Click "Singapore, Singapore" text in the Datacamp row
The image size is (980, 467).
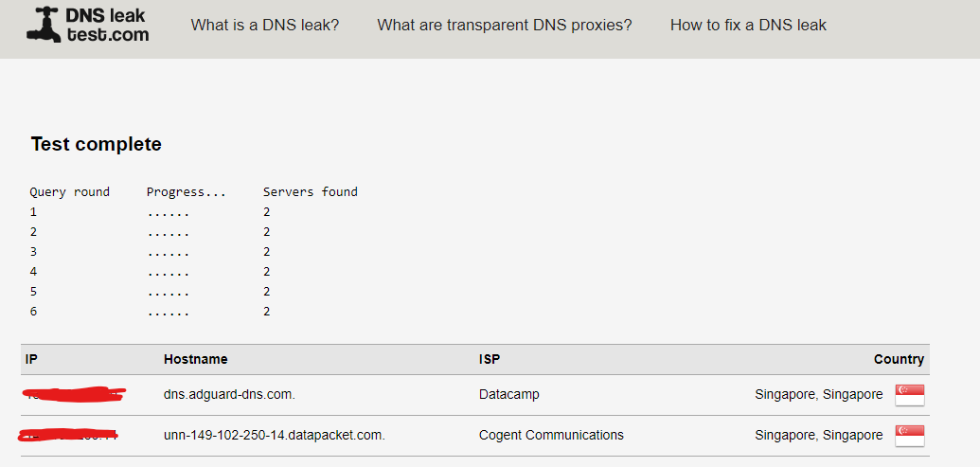819,394
